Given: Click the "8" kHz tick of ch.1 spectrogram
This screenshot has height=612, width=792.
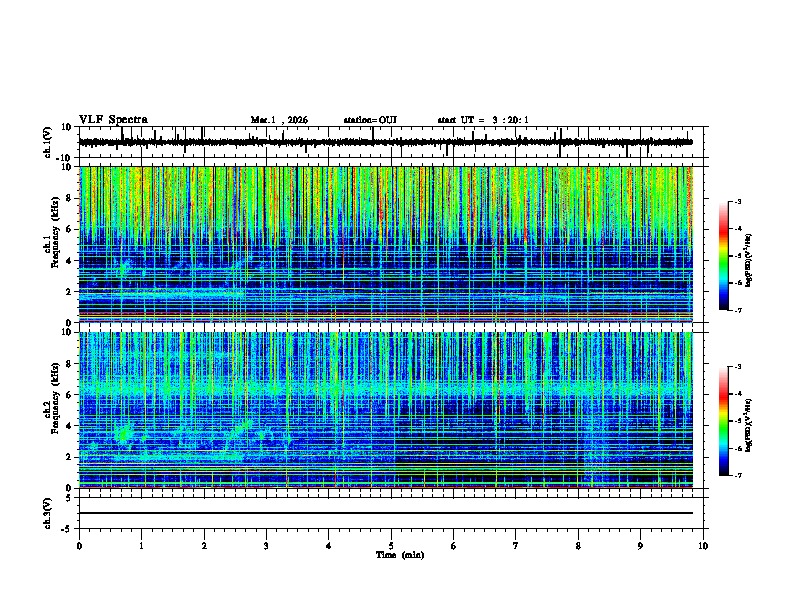Looking at the screenshot, I should coord(69,198).
